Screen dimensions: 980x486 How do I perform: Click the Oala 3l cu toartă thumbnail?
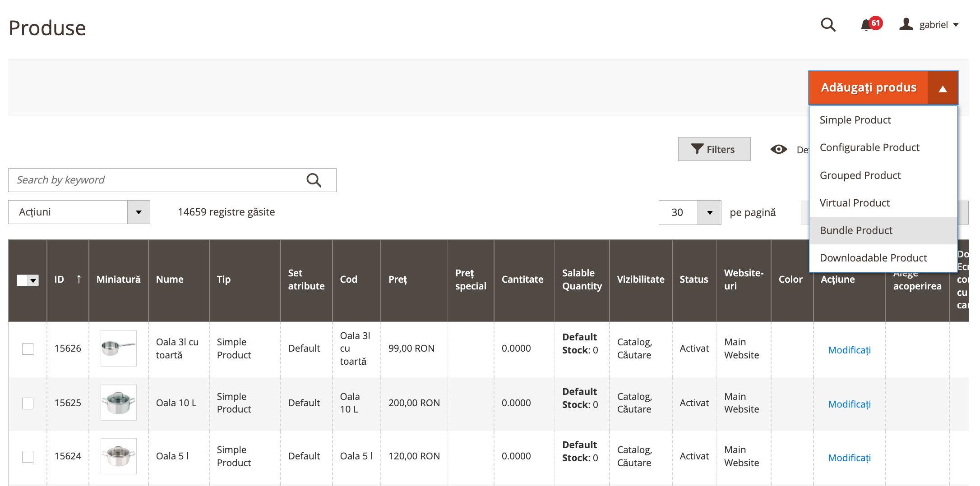pyautogui.click(x=119, y=348)
